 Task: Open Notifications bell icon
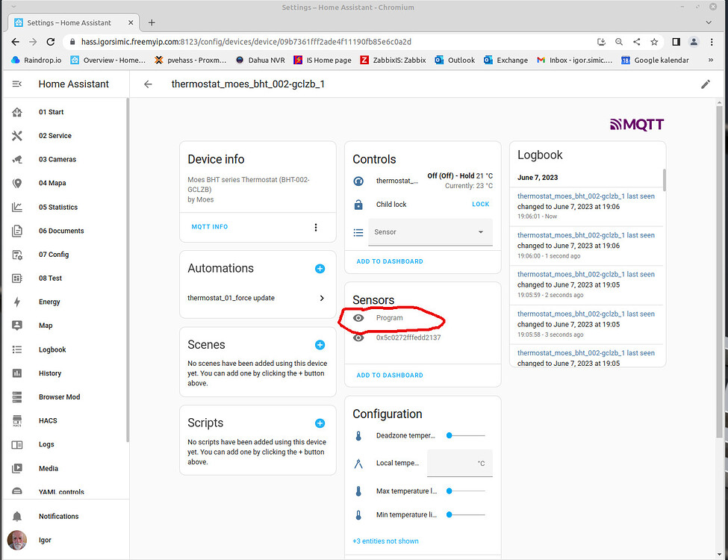(17, 516)
